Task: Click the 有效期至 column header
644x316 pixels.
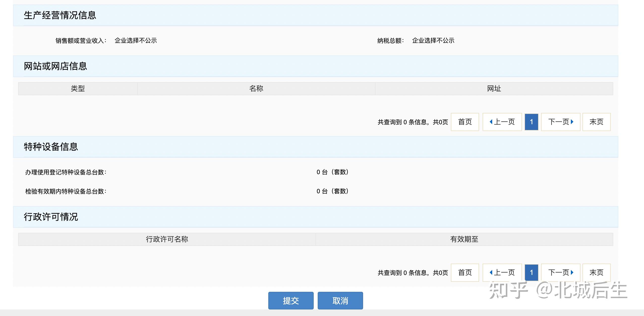Action: [x=464, y=239]
